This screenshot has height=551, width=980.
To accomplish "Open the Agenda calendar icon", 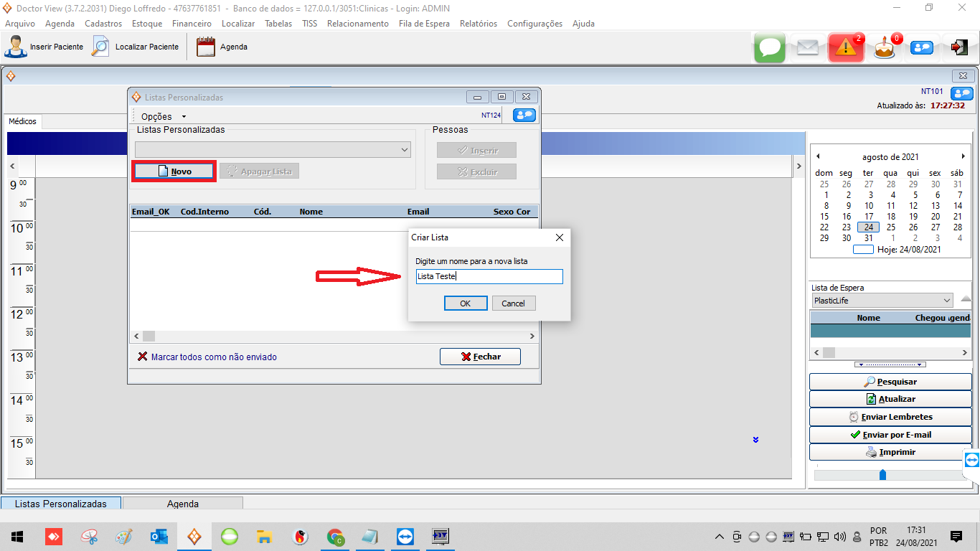I will pos(206,47).
